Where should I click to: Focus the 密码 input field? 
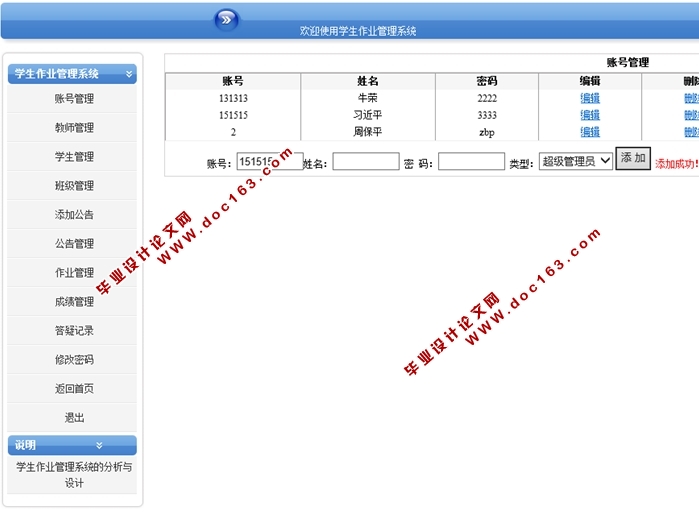(471, 161)
